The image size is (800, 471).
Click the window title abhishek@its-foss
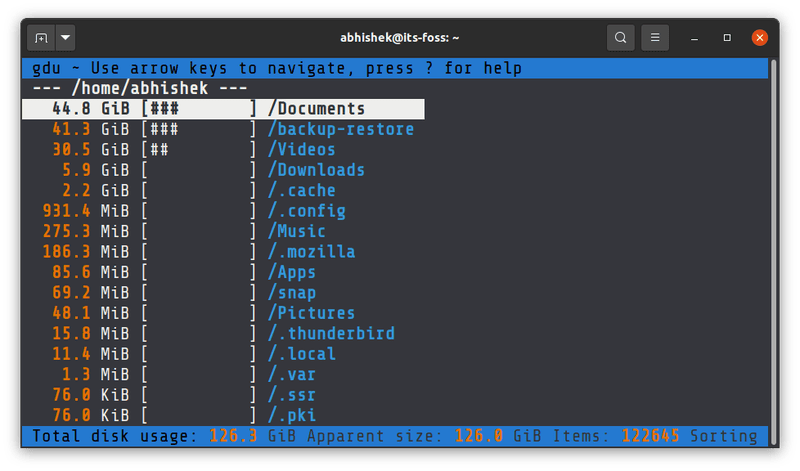[399, 38]
